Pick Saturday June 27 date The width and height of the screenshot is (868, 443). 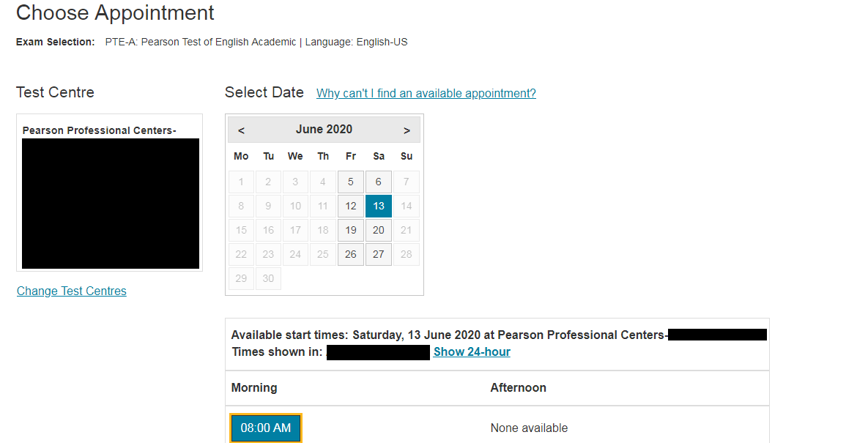point(378,254)
